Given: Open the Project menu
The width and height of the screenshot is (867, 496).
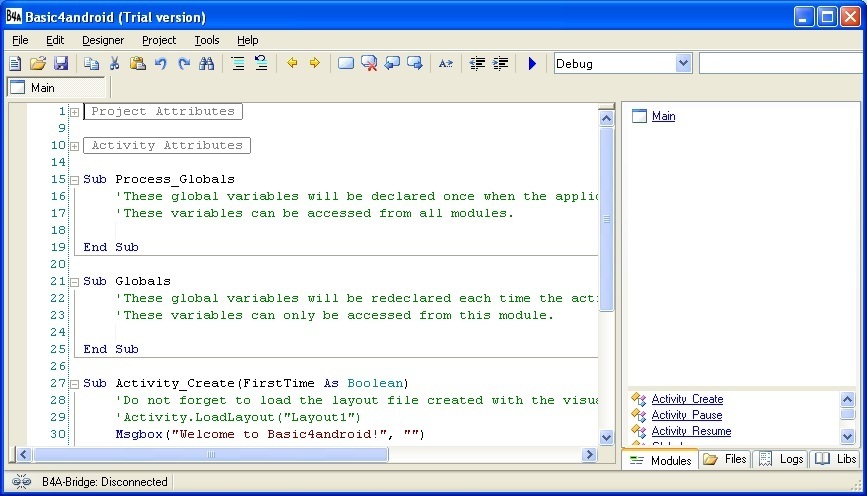Looking at the screenshot, I should 159,40.
